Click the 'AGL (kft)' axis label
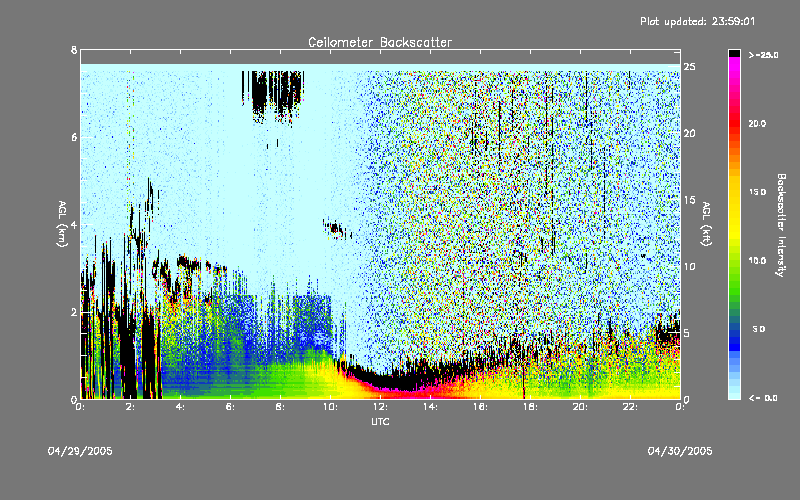 click(x=706, y=224)
